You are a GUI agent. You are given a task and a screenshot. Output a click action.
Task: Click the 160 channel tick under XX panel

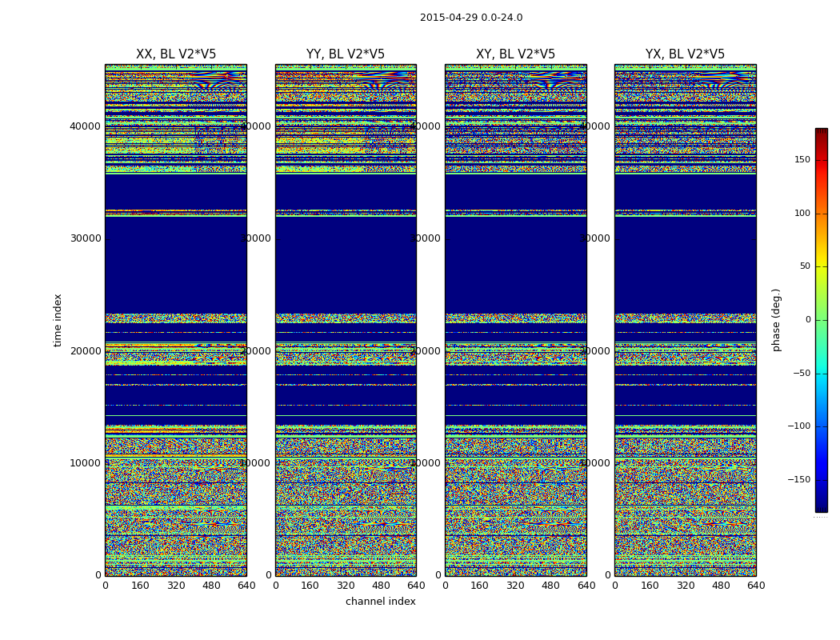coord(140,586)
